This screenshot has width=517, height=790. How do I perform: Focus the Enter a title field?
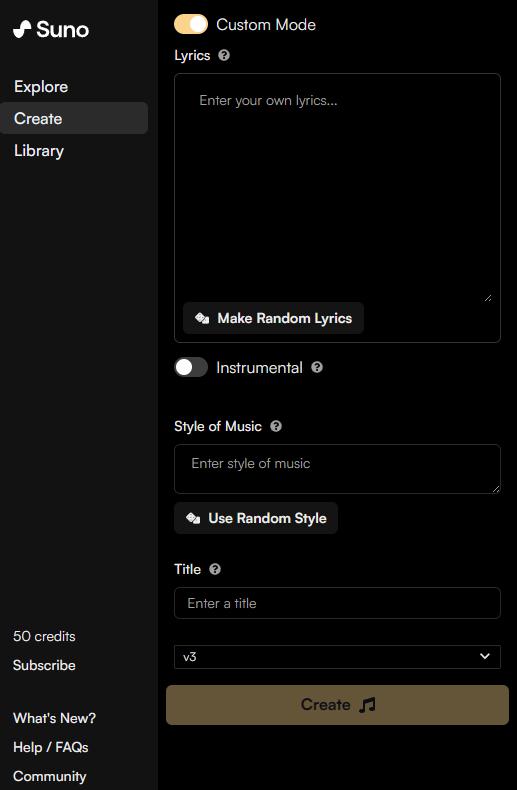tap(337, 603)
